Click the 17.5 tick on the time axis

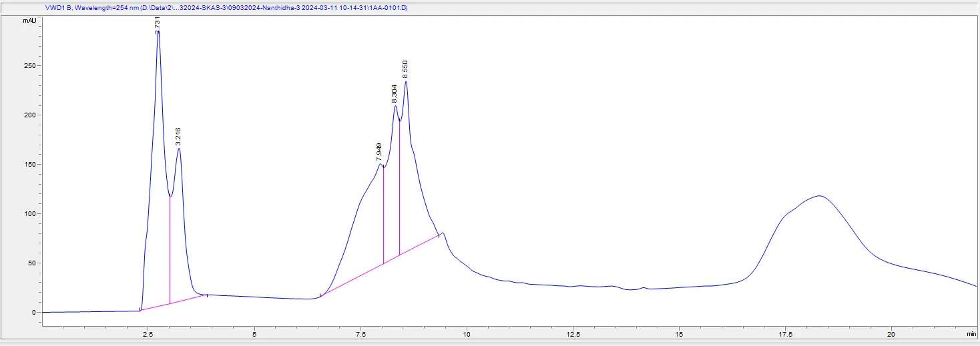784,331
